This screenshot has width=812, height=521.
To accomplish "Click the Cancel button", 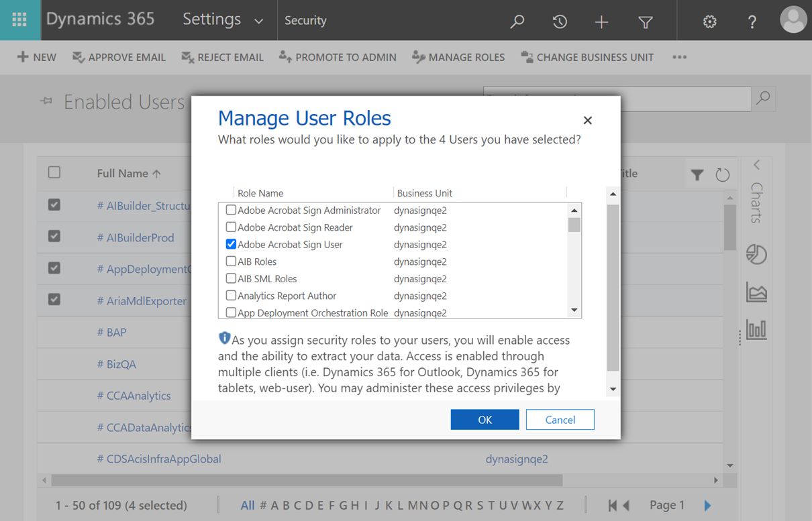I will click(x=560, y=420).
